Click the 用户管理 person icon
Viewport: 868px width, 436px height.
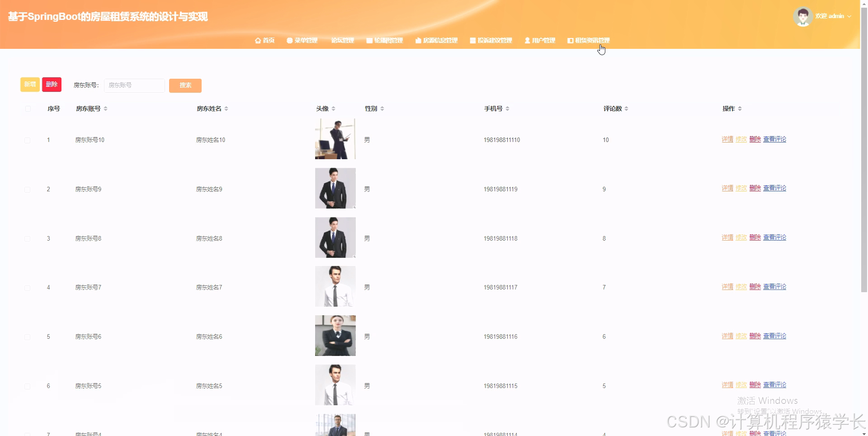(527, 40)
